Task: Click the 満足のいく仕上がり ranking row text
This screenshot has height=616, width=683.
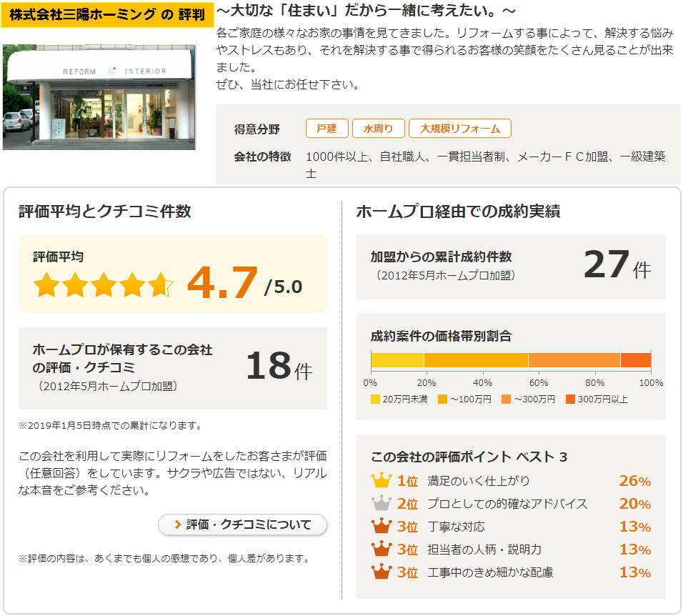Action: click(478, 480)
